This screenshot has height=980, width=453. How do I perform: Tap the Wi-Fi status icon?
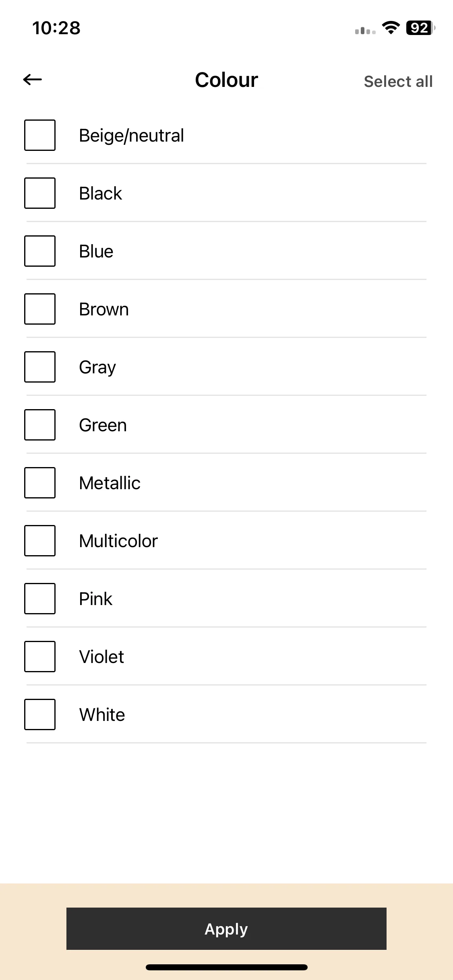(x=390, y=28)
